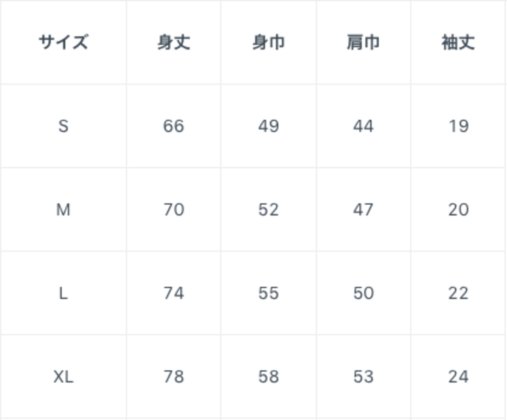Select the M size row label
This screenshot has height=420, width=507.
point(63,210)
